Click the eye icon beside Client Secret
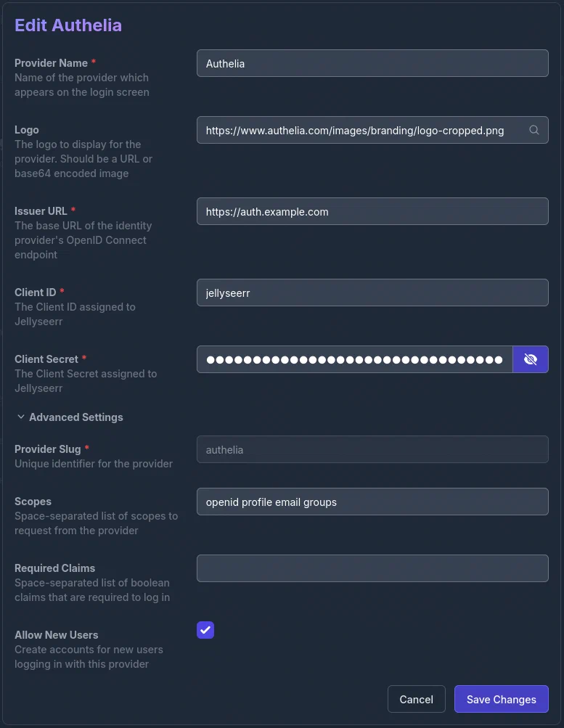 click(x=531, y=359)
